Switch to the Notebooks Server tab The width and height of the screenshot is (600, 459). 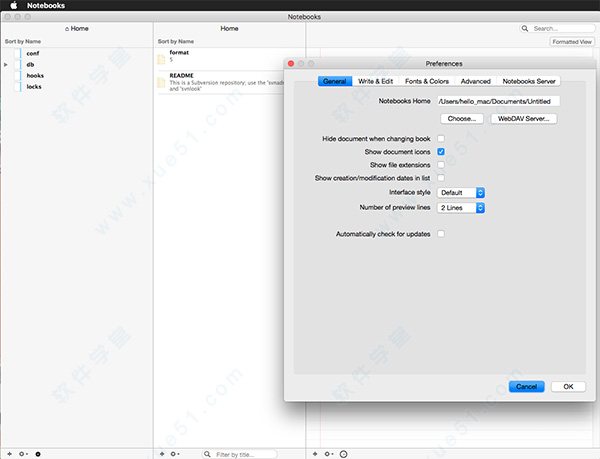529,81
